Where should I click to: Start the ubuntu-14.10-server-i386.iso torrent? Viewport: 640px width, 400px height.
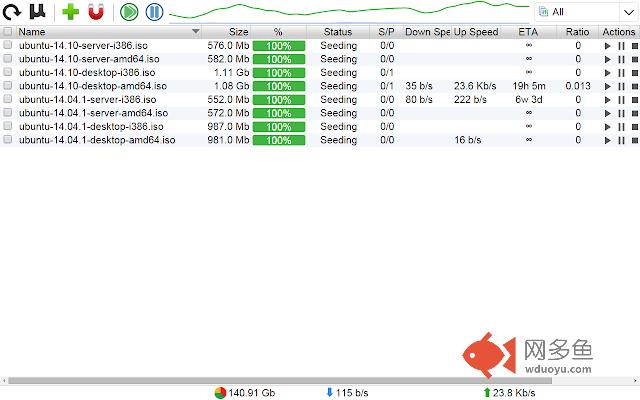608,46
